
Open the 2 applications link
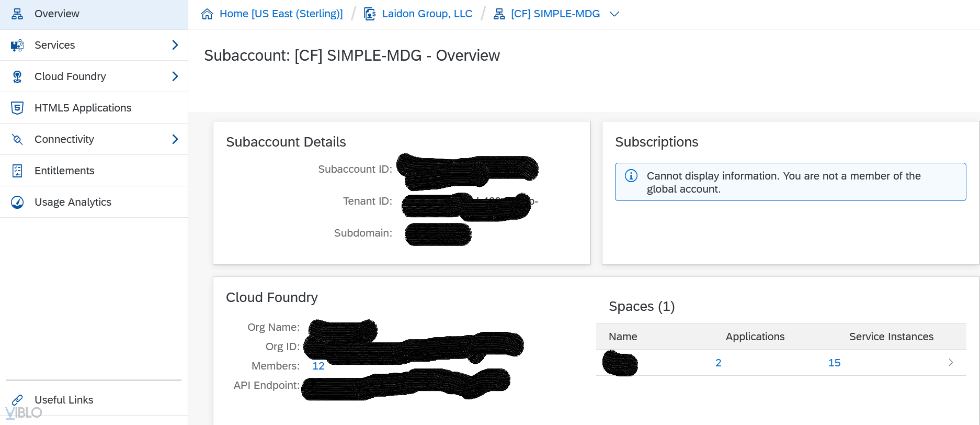[718, 362]
